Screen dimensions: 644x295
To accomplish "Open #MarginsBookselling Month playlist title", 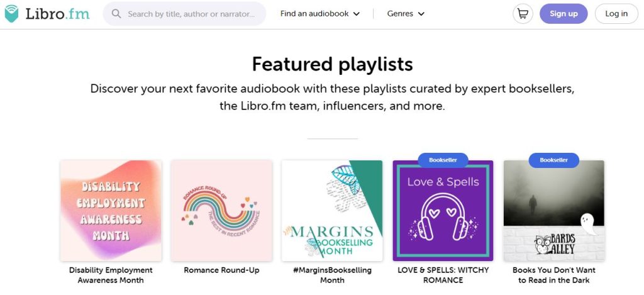I will tap(332, 276).
